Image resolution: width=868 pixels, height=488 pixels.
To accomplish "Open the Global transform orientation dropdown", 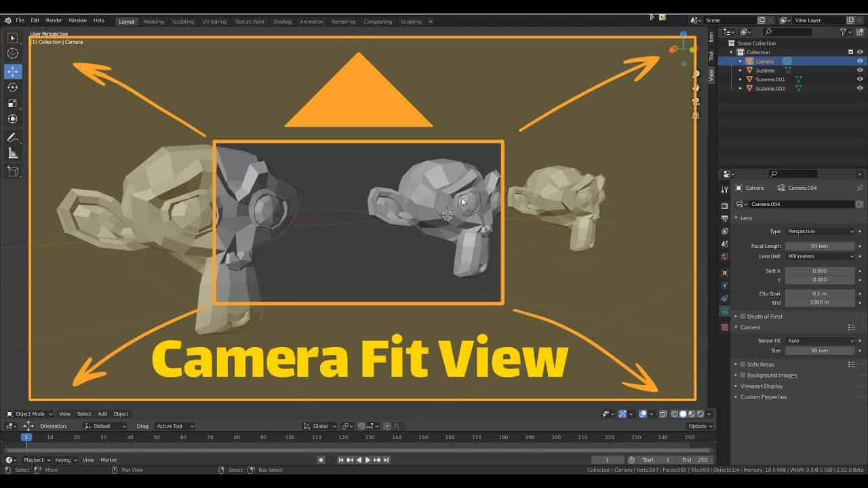I will click(320, 426).
